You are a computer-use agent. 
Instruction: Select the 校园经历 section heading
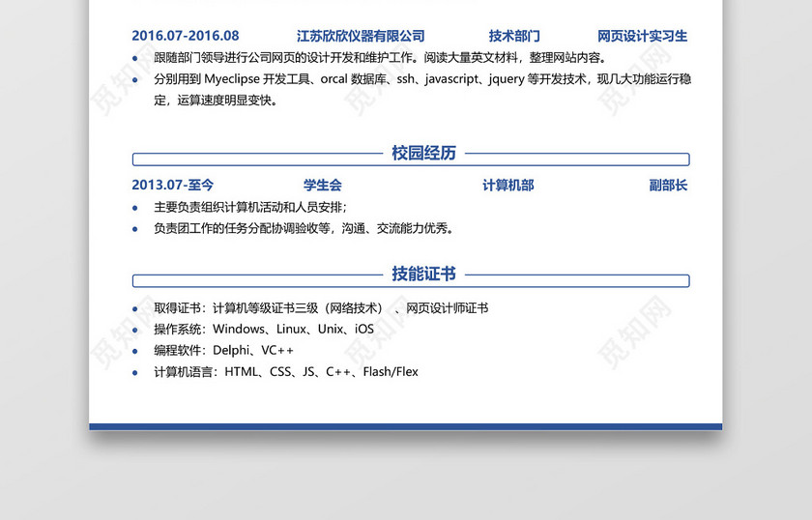click(423, 153)
